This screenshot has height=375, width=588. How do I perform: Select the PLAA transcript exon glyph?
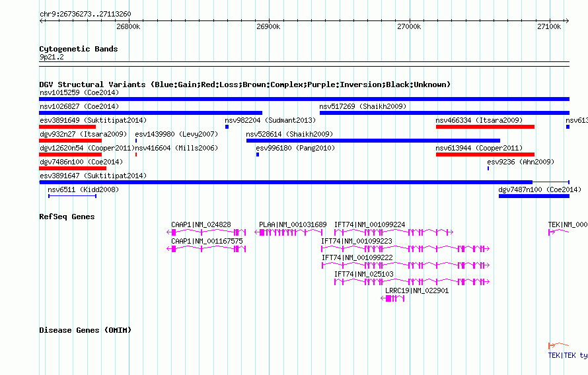pyautogui.click(x=288, y=232)
